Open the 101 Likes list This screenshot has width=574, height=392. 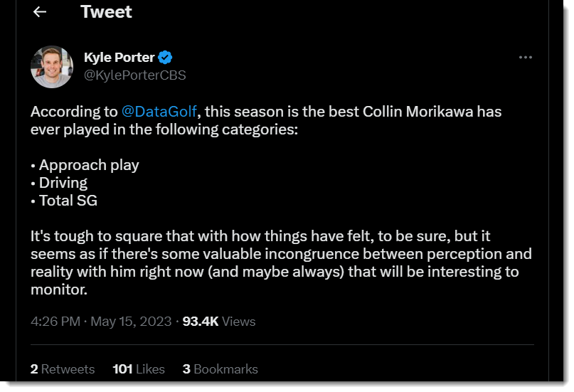pyautogui.click(x=139, y=369)
